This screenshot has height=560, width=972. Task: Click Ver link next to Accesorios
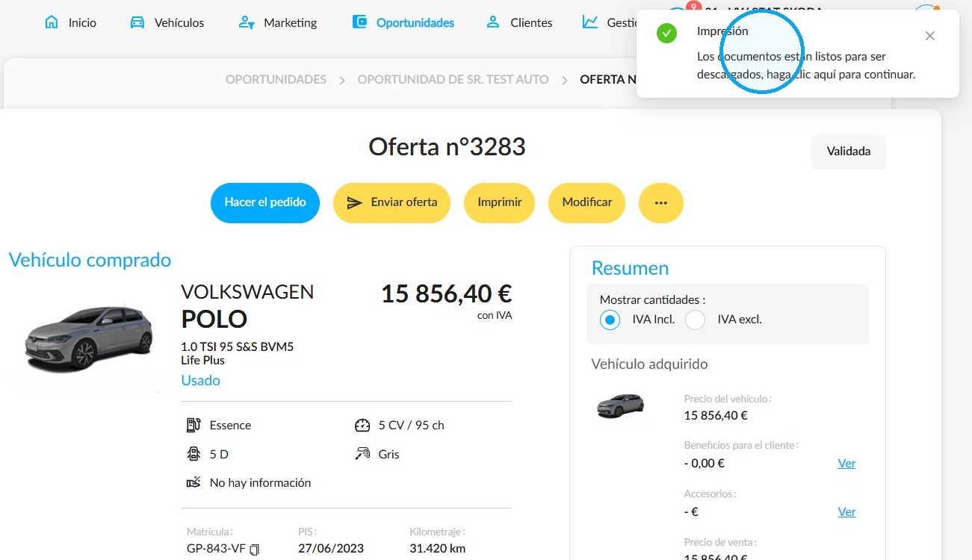(846, 511)
